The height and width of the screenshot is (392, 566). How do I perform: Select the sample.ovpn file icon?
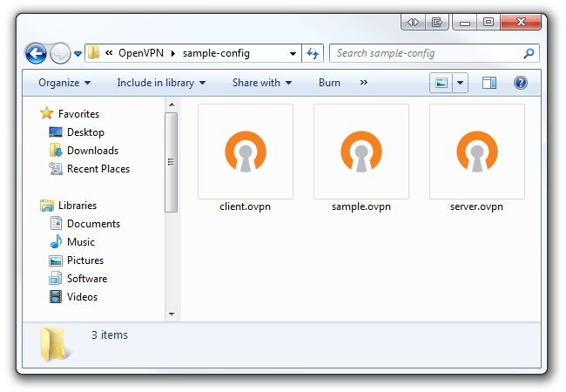[360, 152]
